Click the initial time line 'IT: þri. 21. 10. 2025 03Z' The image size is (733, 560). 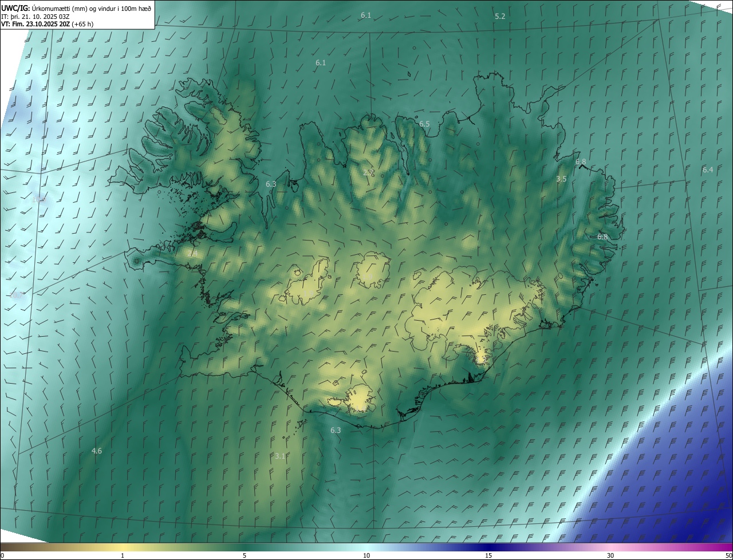(36, 16)
